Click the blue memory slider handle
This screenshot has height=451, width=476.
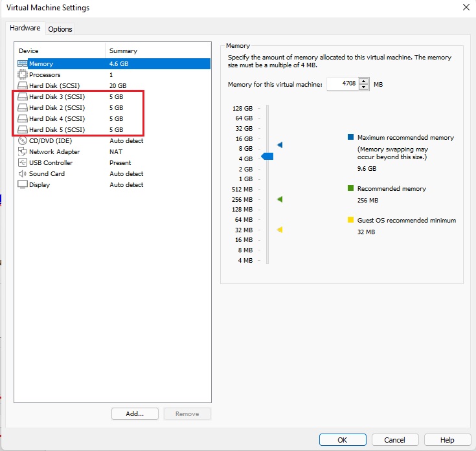[x=267, y=157]
